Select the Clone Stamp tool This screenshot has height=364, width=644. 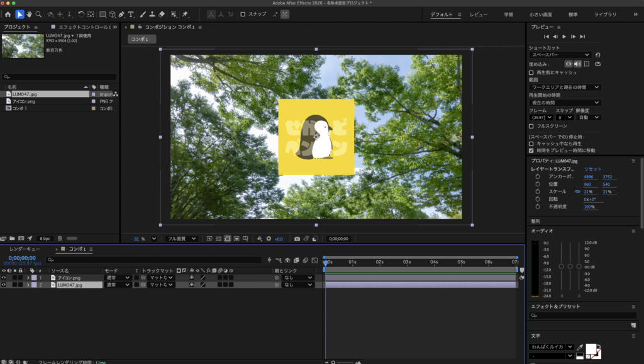point(152,14)
